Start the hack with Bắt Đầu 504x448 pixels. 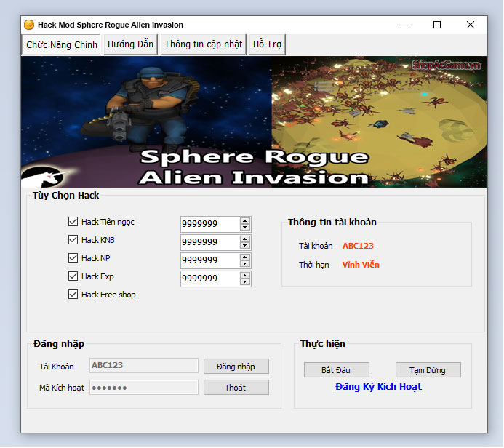337,370
